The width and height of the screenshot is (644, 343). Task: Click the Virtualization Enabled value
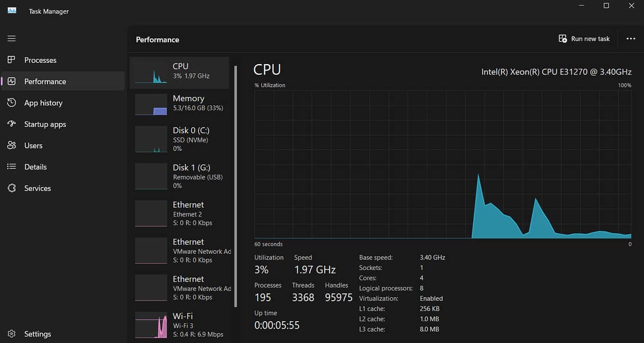431,298
